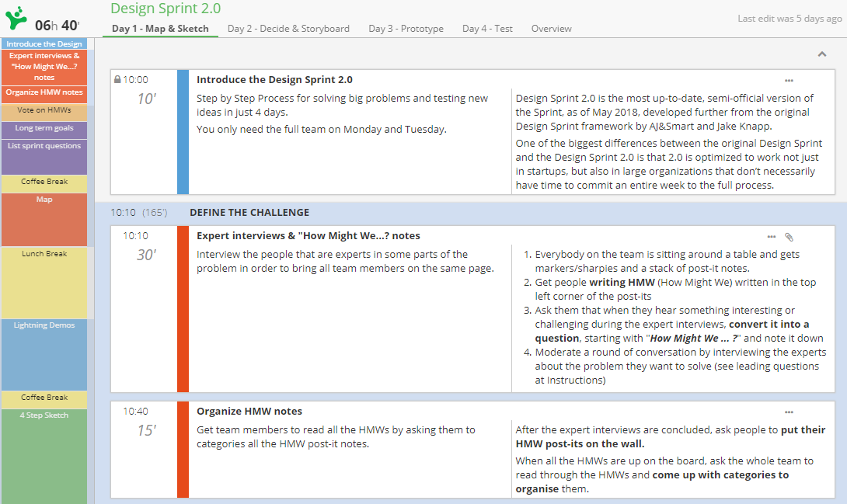Collapse the agenda with the top-right chevron

tap(821, 54)
